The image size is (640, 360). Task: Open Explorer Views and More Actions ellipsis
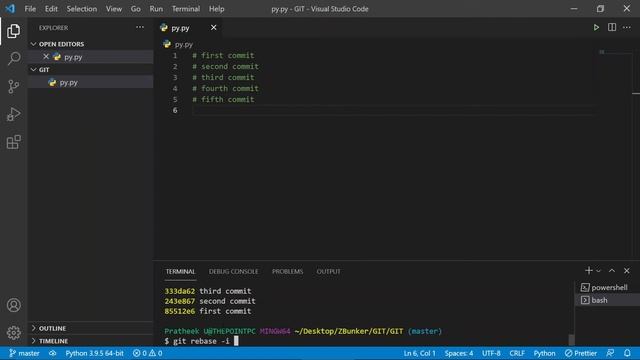[140, 27]
